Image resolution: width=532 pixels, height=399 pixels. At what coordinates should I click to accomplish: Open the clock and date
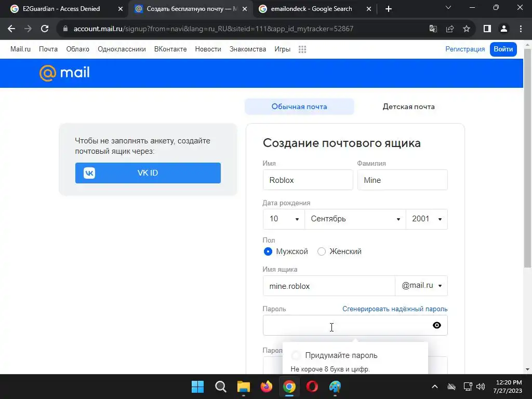tap(508, 387)
